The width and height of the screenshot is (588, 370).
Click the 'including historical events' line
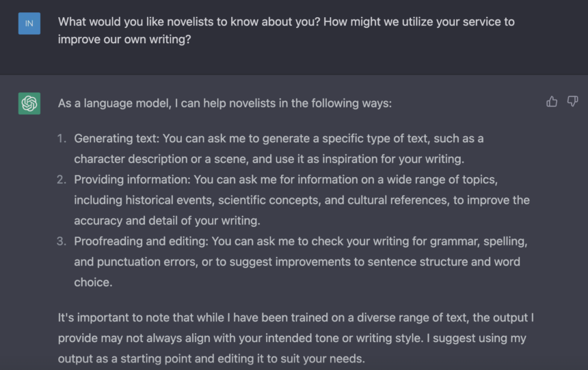(x=302, y=200)
